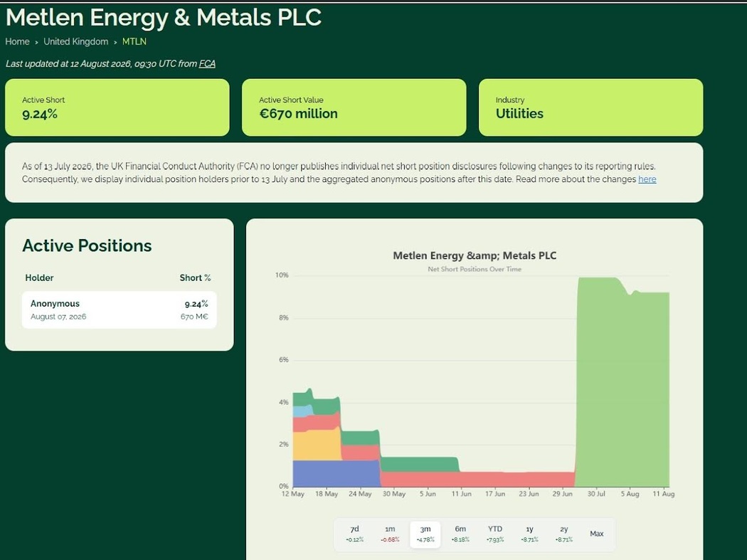Viewport: 747px width, 560px height.
Task: Select the 3m time range
Action: tap(425, 534)
